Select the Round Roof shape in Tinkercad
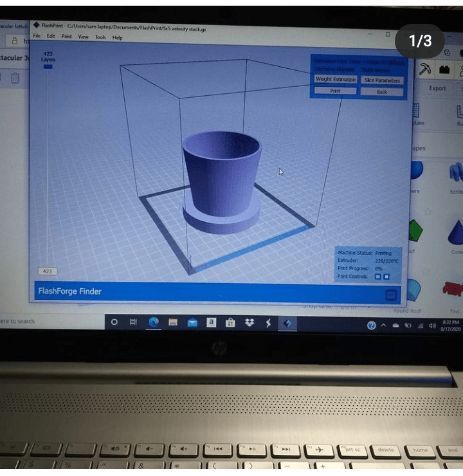This screenshot has height=476, width=463. [x=413, y=290]
